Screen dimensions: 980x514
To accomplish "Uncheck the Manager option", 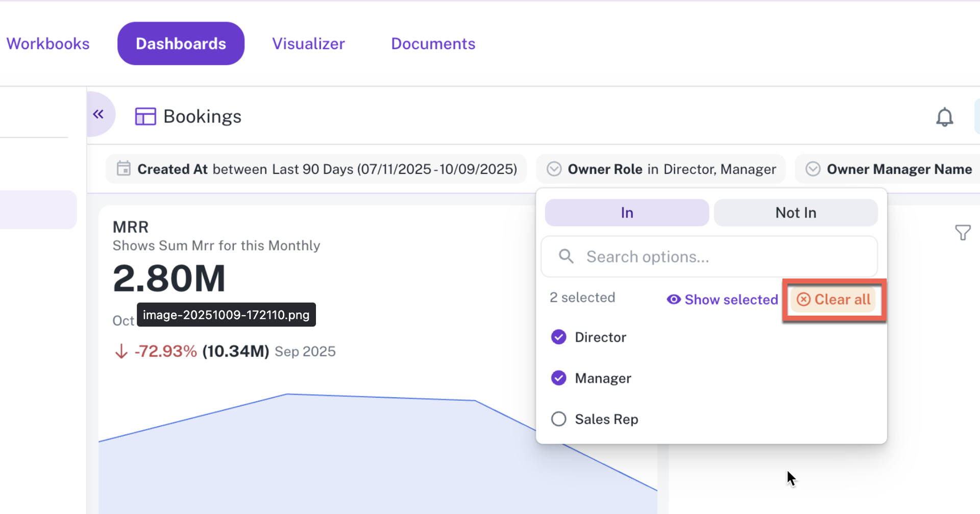I will click(x=559, y=378).
